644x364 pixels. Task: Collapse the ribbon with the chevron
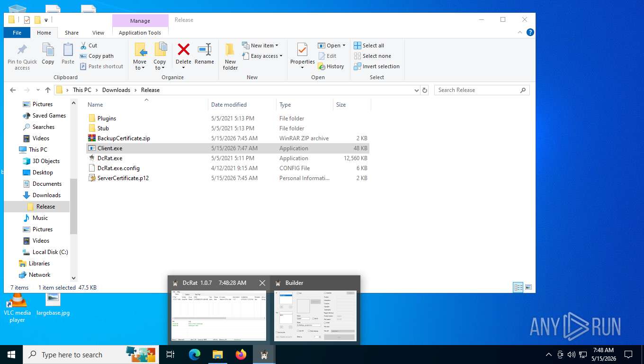point(520,32)
